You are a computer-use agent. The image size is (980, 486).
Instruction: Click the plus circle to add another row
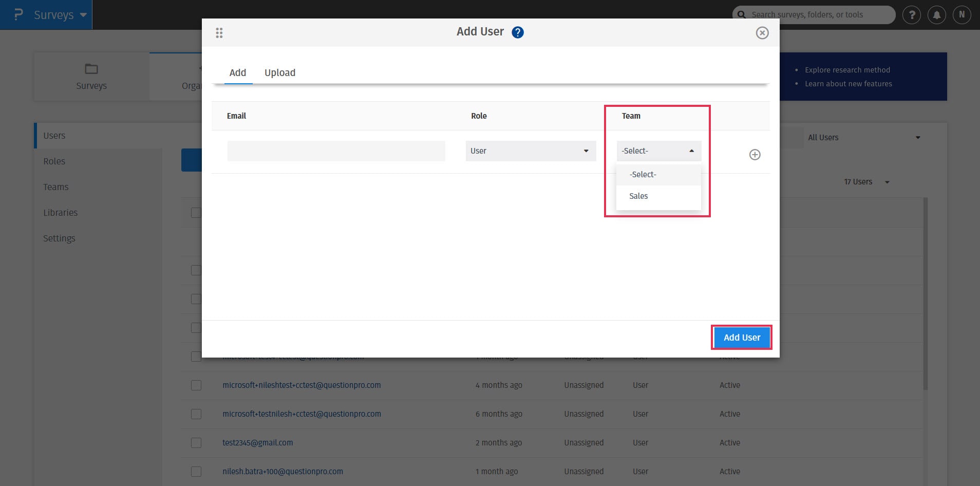pos(755,155)
